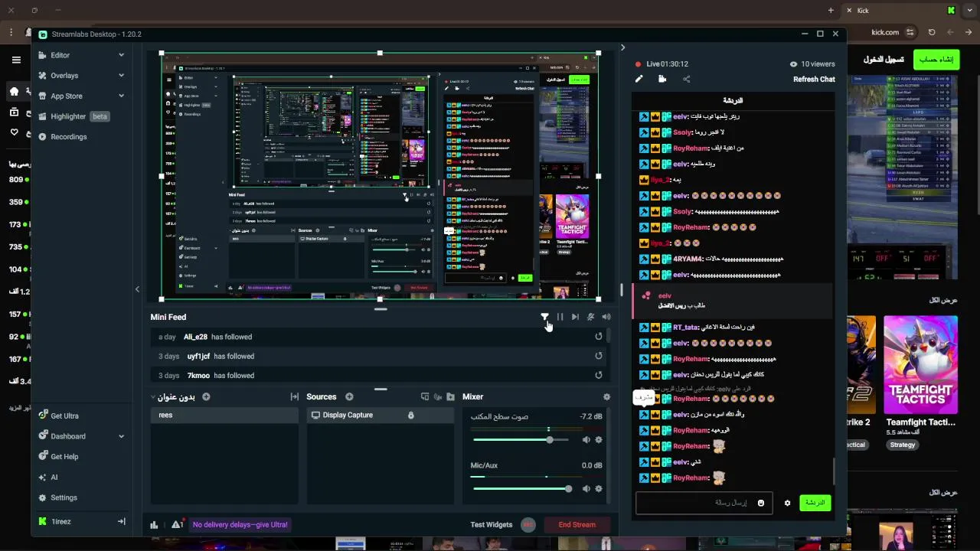Pause the Mini Feed alert queue
Screen dimensions: 980x551
pyautogui.click(x=560, y=317)
